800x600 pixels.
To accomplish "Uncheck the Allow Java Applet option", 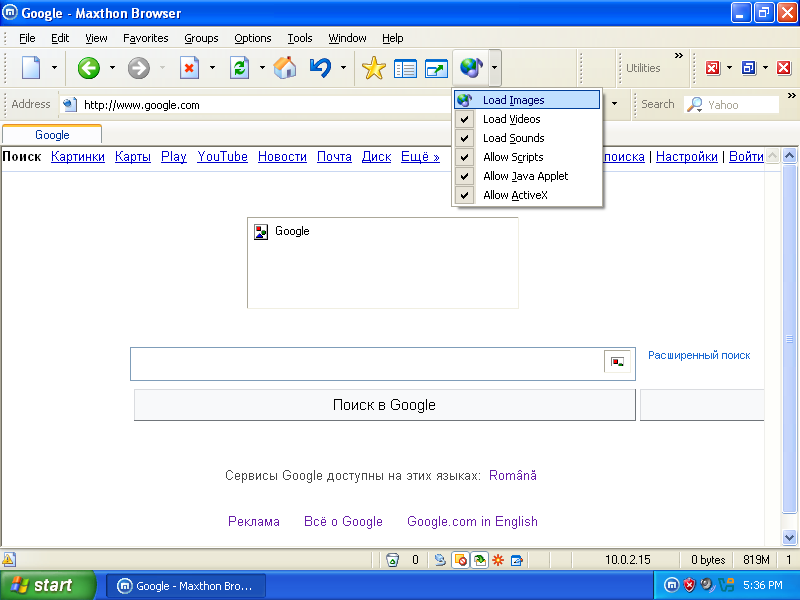I will [527, 176].
